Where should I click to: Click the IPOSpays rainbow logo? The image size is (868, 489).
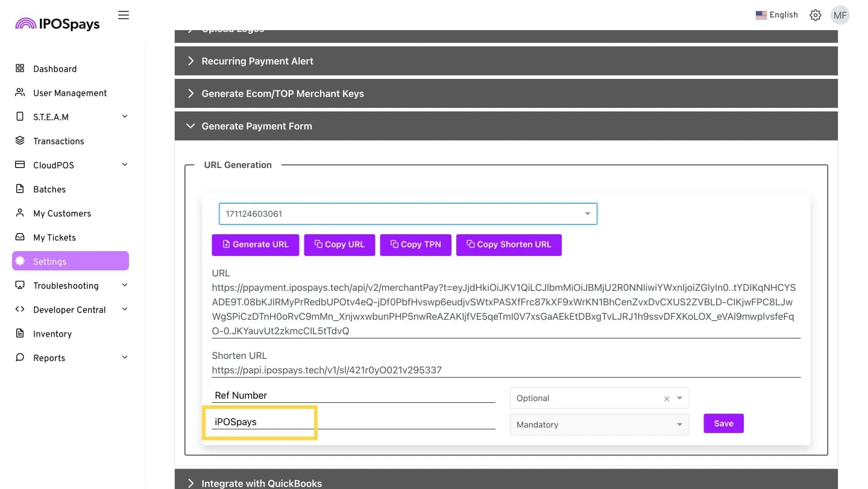coord(57,23)
